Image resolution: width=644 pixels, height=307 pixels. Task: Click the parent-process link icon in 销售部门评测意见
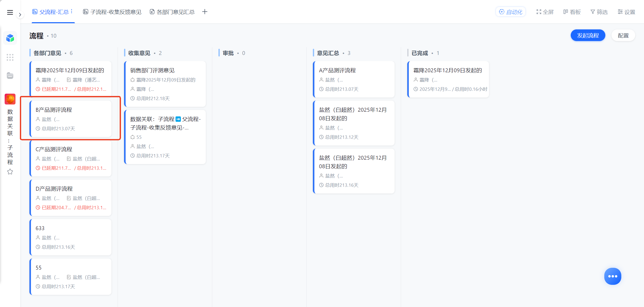click(133, 80)
